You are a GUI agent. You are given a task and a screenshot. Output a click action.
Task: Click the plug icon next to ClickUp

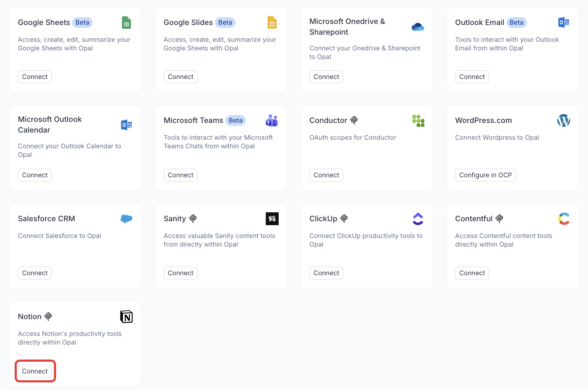[344, 219]
